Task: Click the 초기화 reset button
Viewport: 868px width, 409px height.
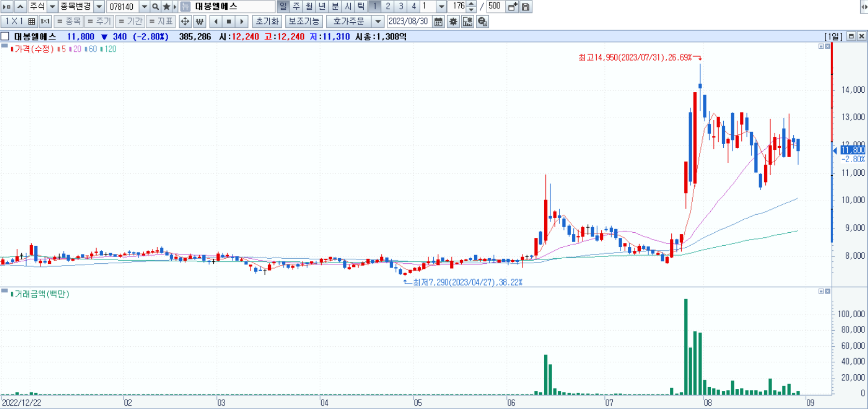Action: click(267, 21)
